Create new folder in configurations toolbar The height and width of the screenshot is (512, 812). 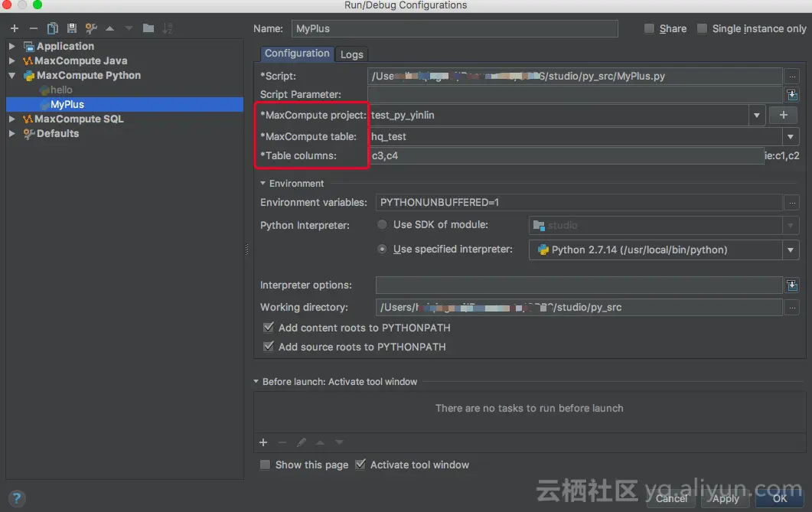[148, 28]
